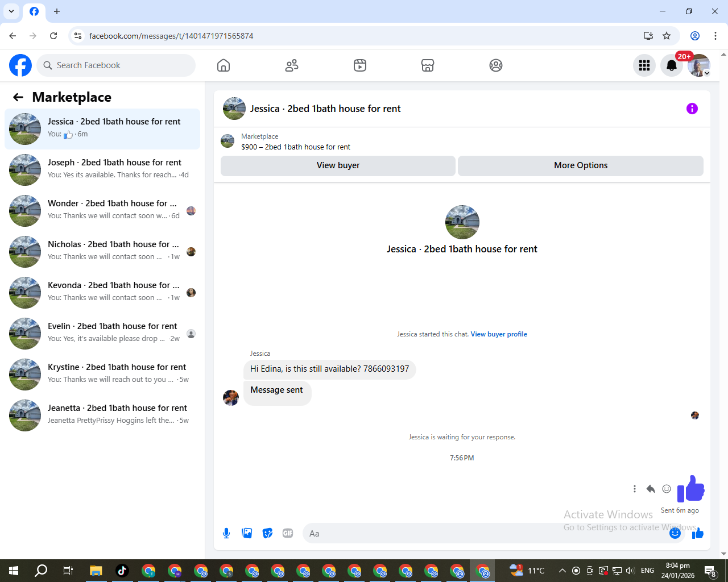The width and height of the screenshot is (728, 582).
Task: Send a like using the composer thumbs-up
Action: 698,533
